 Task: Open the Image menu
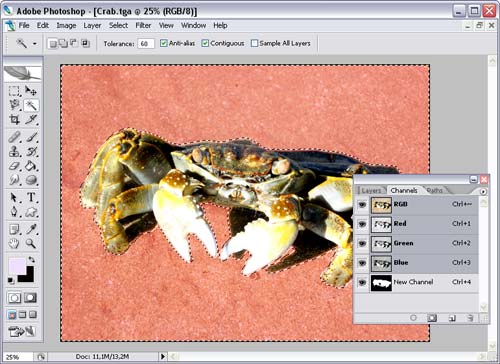pyautogui.click(x=66, y=25)
